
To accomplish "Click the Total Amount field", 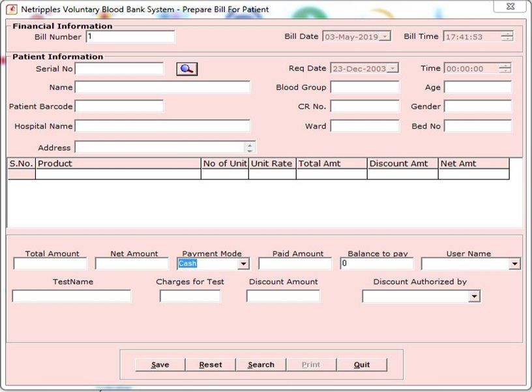I will tap(50, 264).
